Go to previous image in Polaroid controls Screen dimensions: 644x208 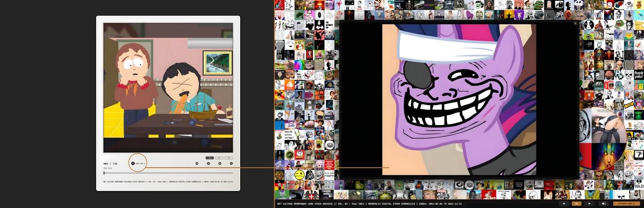(x=208, y=163)
